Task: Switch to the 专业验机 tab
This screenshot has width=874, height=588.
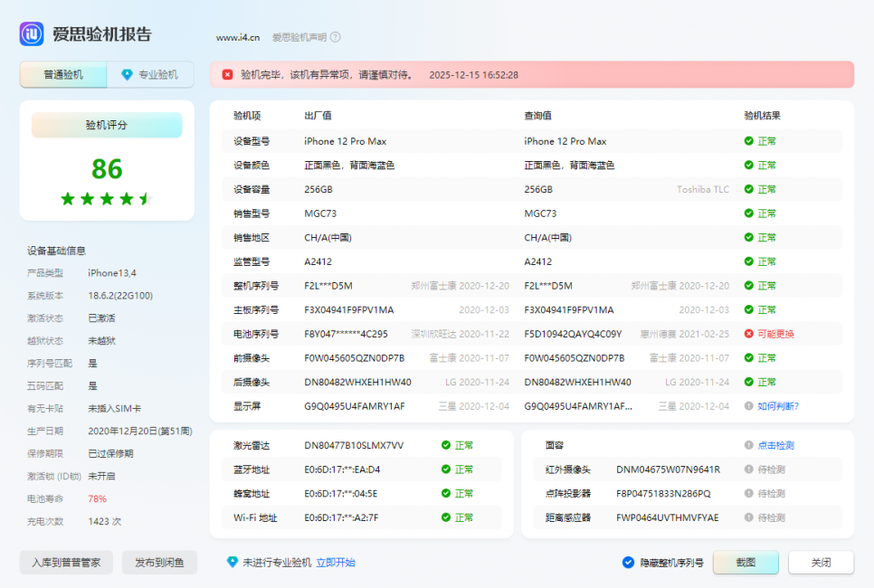Action: pyautogui.click(x=150, y=74)
